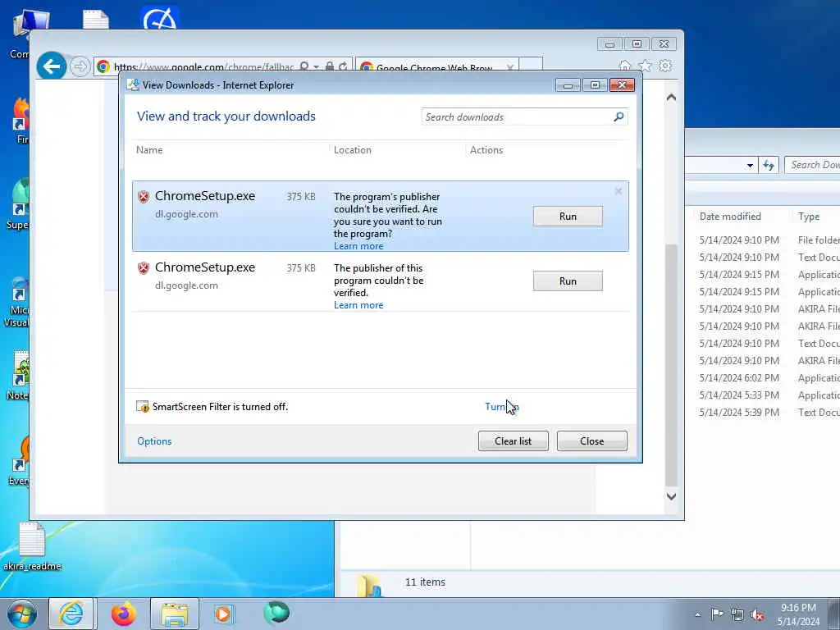Click the shield icon of first ChromeSetup.exe
The image size is (840, 630).
143,197
